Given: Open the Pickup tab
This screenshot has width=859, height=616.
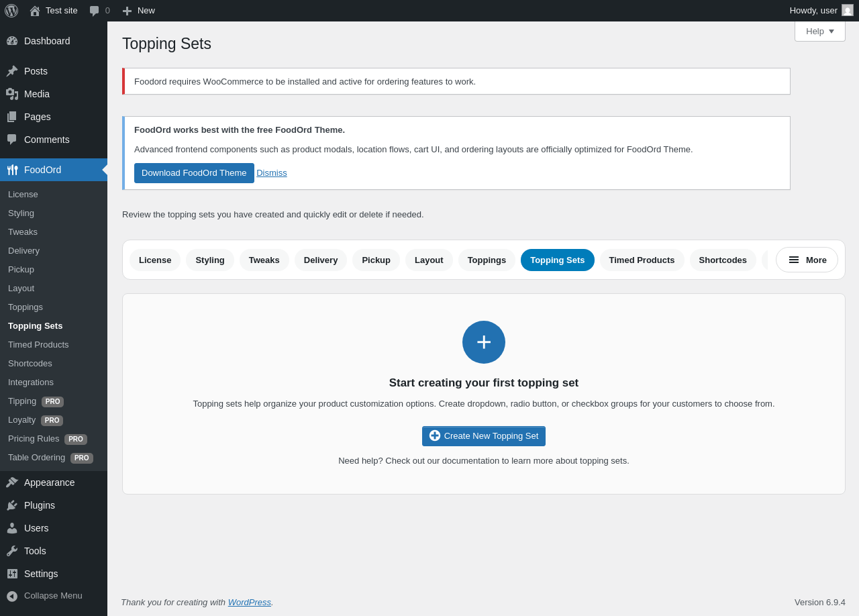Looking at the screenshot, I should click(x=376, y=260).
